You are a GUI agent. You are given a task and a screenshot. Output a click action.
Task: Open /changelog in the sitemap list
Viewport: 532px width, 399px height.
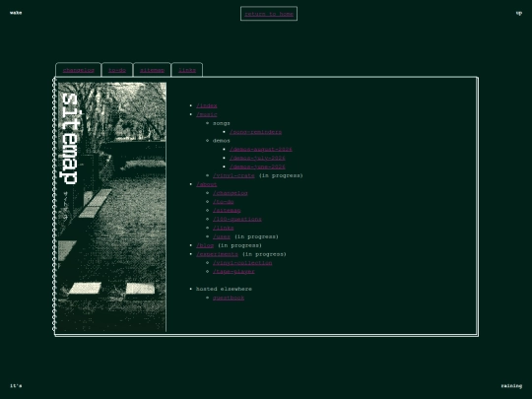[x=230, y=193]
